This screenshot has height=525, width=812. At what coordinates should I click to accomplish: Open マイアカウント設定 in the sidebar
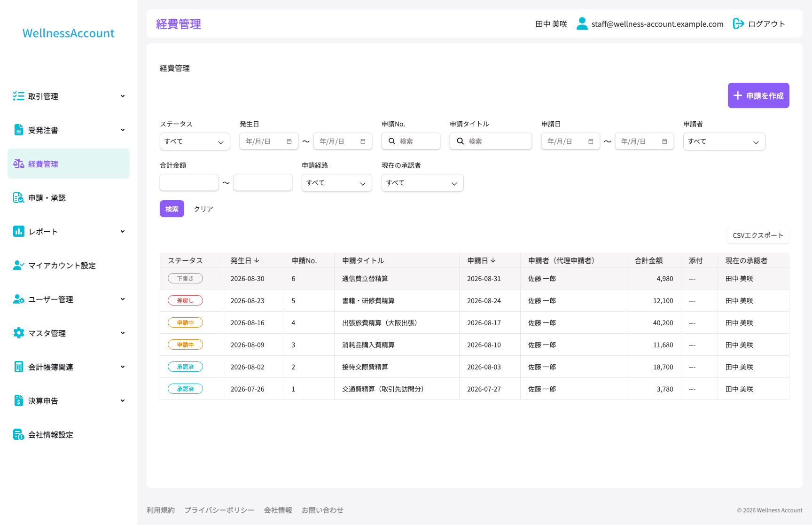(x=69, y=265)
